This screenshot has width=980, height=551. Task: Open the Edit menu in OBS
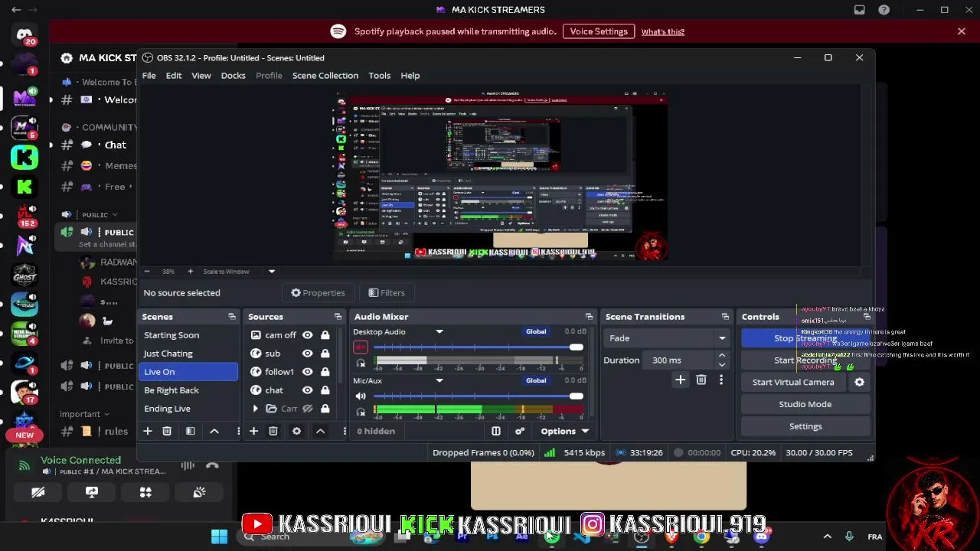[174, 76]
